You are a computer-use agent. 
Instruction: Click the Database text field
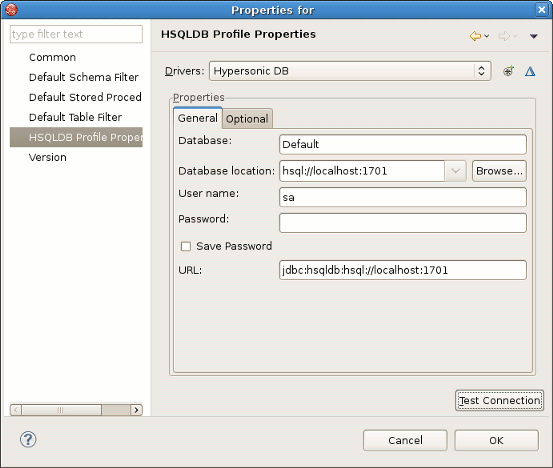point(403,144)
